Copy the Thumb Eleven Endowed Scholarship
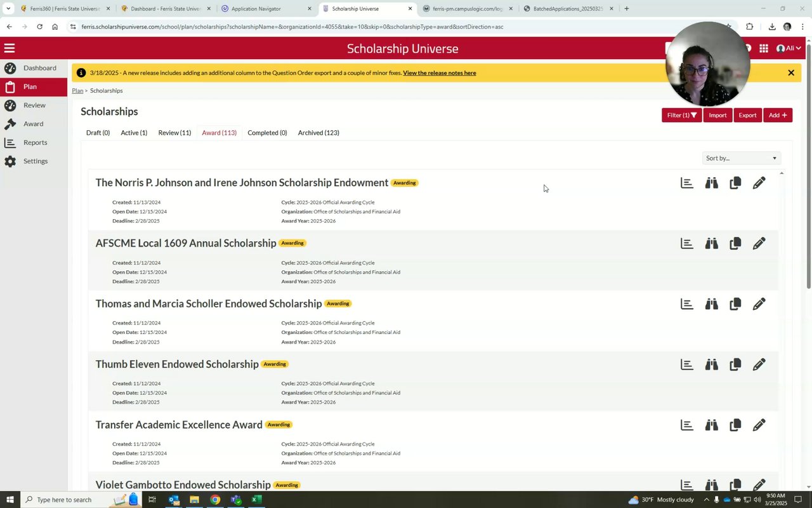 coord(735,364)
